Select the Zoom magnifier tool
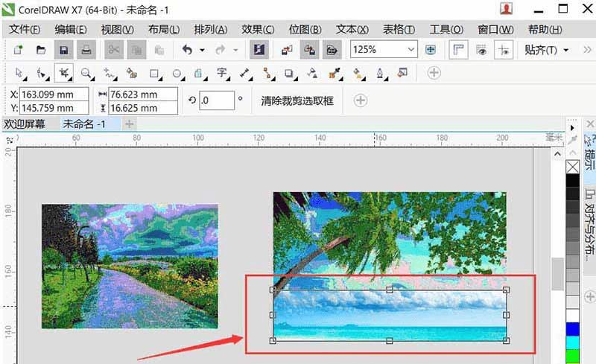This screenshot has width=596, height=364. [x=86, y=73]
